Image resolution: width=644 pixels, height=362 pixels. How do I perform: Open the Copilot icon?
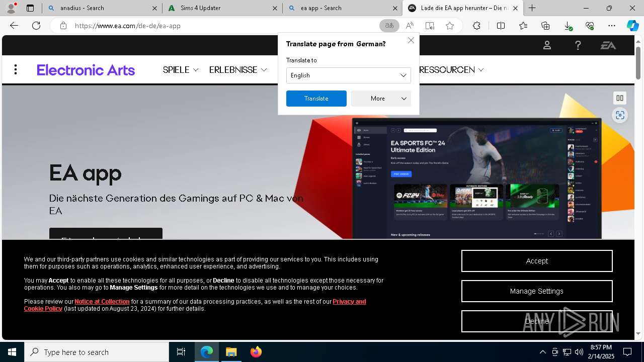click(633, 26)
